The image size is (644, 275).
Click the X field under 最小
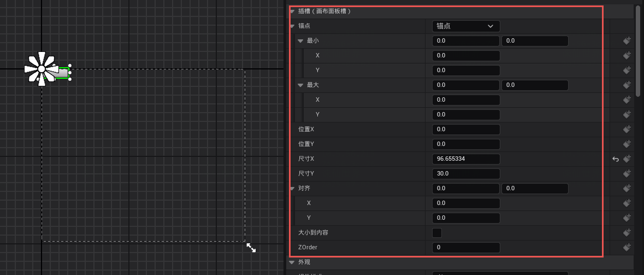466,56
